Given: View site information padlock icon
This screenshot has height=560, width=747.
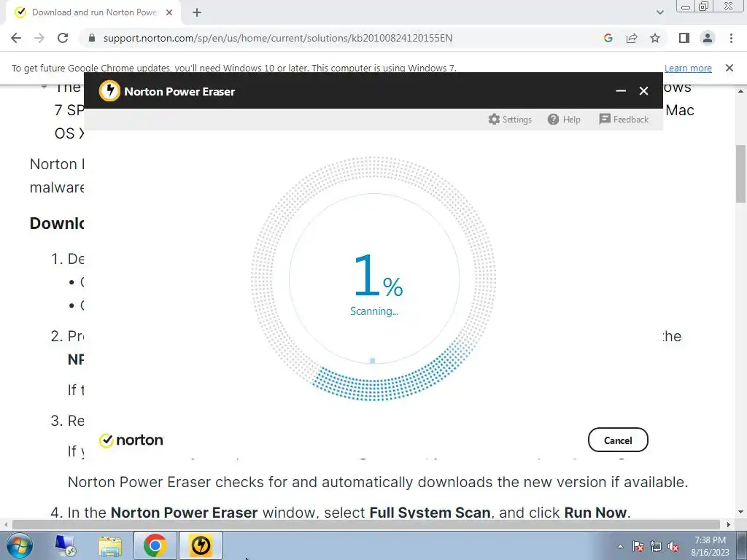Looking at the screenshot, I should (x=92, y=38).
